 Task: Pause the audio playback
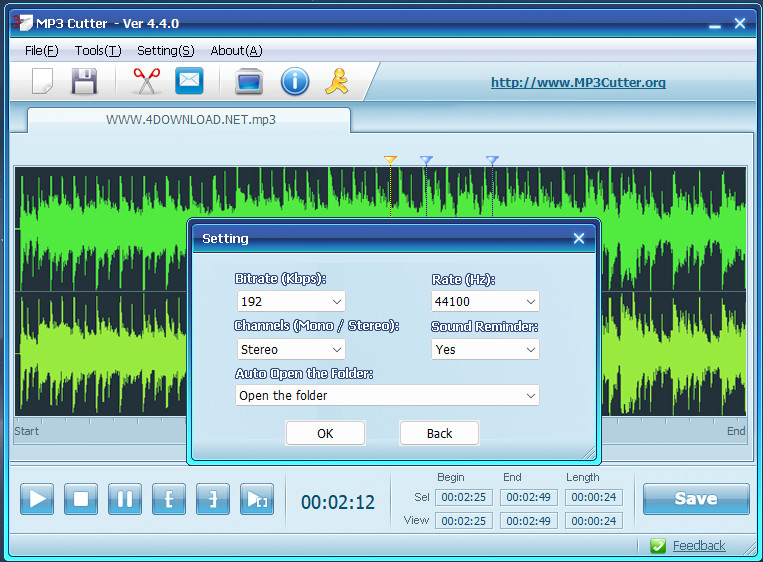click(x=125, y=498)
